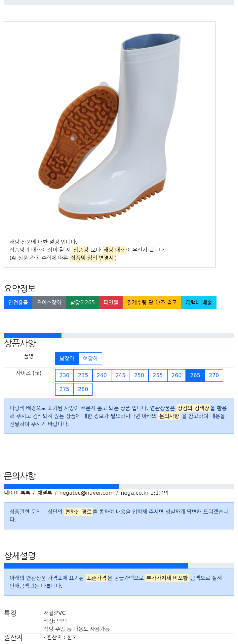Click the 남장화265 green tag

pos(82,303)
